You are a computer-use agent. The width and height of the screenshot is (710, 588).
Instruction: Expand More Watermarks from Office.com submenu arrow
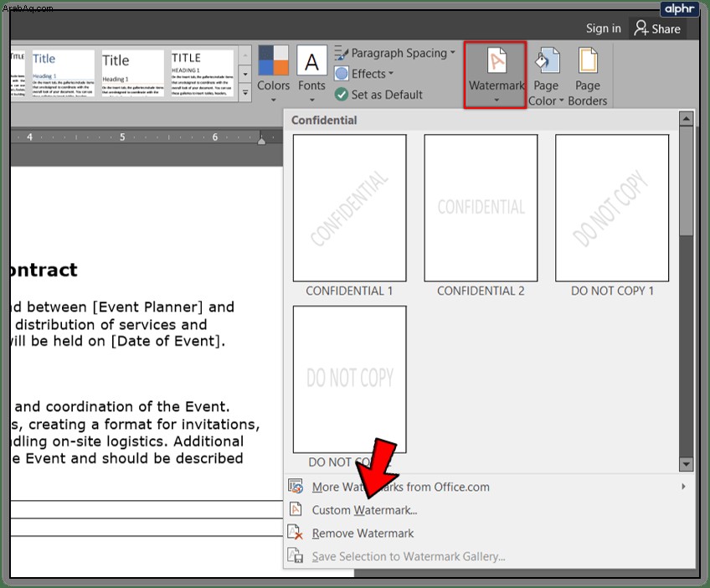point(683,487)
